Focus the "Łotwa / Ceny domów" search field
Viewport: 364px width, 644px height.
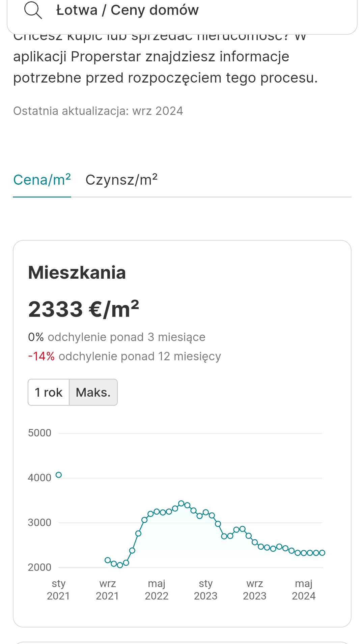182,10
